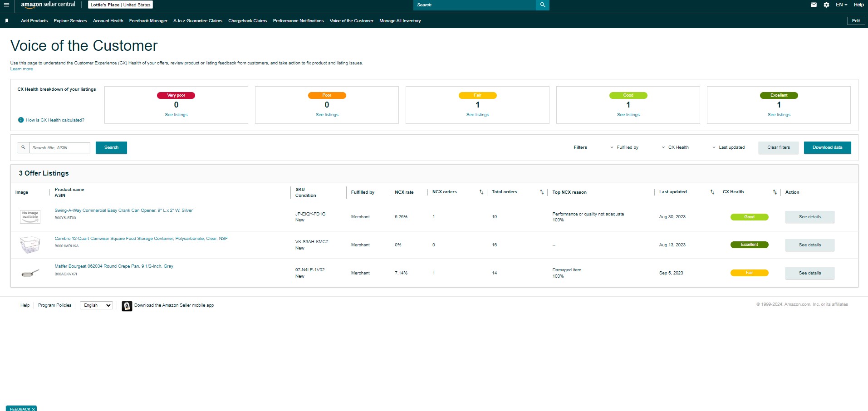Image resolution: width=868 pixels, height=411 pixels.
Task: Click the Excellent badge in Cambro row
Action: pos(749,245)
